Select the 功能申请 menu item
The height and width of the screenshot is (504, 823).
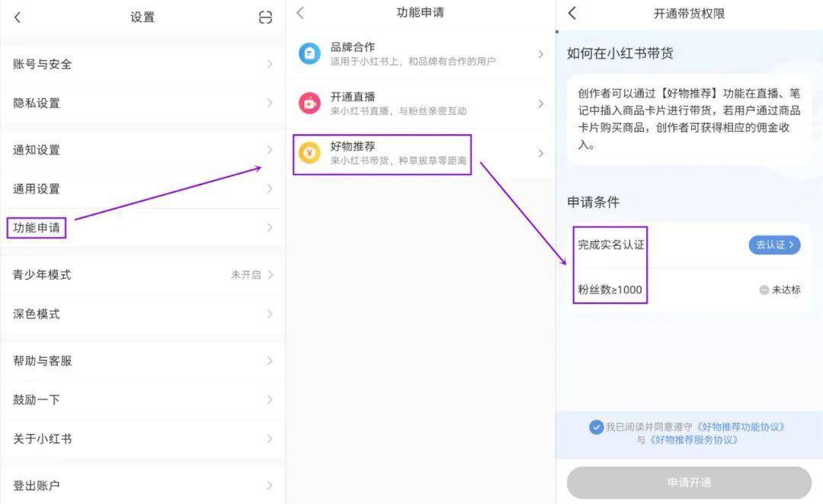143,228
